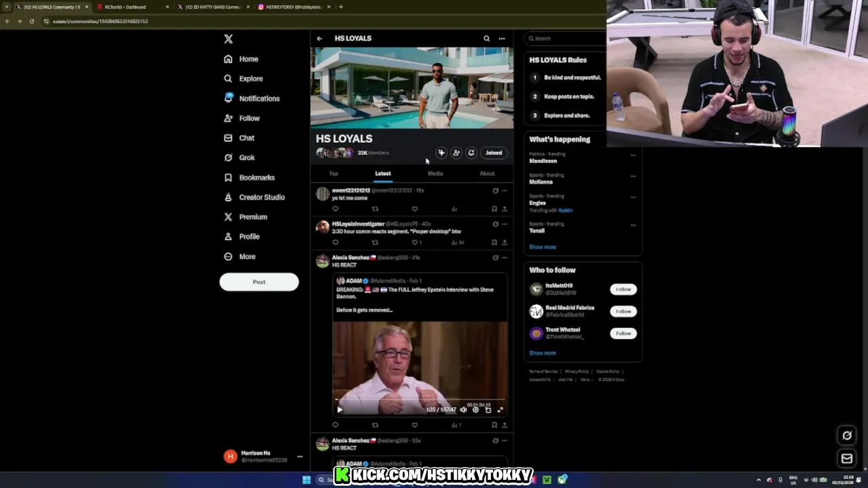
Task: Click the Grok sparkle button beside Joined
Action: [x=441, y=153]
